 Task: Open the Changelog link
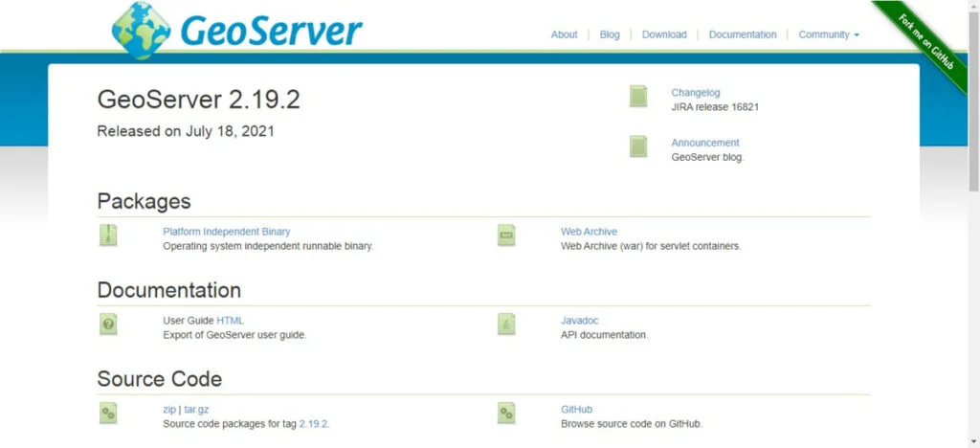(x=696, y=93)
